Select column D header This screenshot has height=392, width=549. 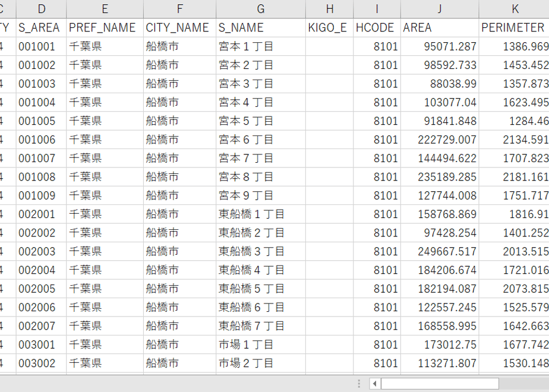(x=42, y=9)
